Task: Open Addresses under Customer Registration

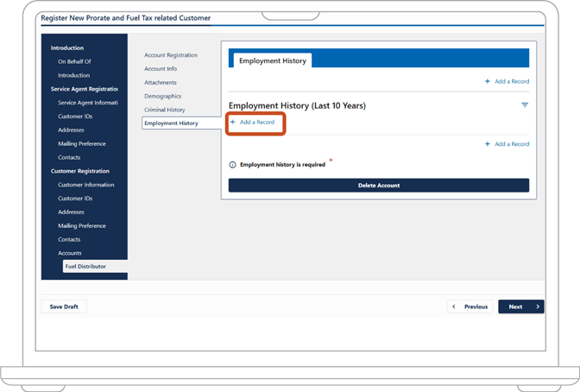Action: click(x=71, y=212)
